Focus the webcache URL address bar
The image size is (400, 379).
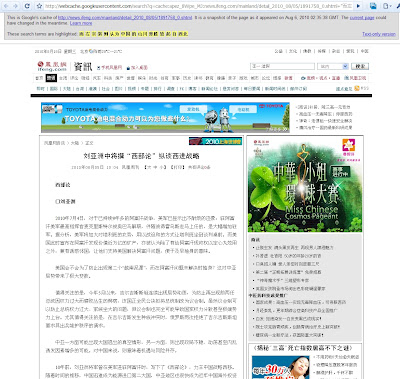pyautogui.click(x=198, y=6)
